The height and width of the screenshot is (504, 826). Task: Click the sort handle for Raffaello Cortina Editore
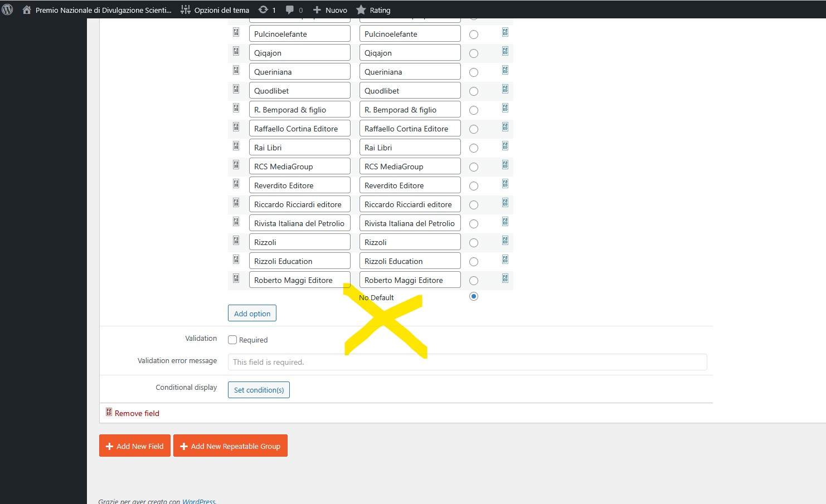(236, 127)
